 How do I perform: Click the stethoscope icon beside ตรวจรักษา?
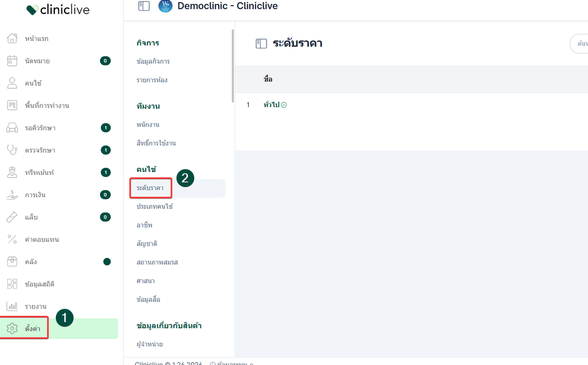(x=12, y=150)
